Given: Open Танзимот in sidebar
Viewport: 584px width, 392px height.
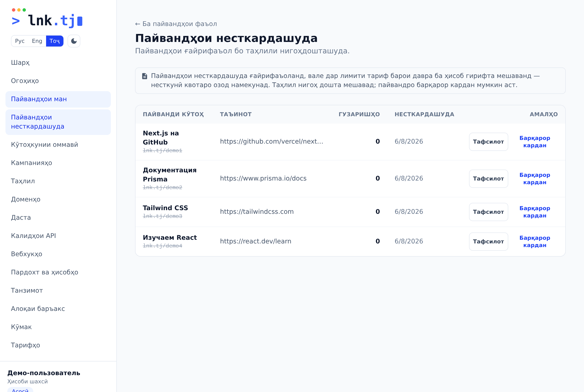Looking at the screenshot, I should tap(58, 291).
